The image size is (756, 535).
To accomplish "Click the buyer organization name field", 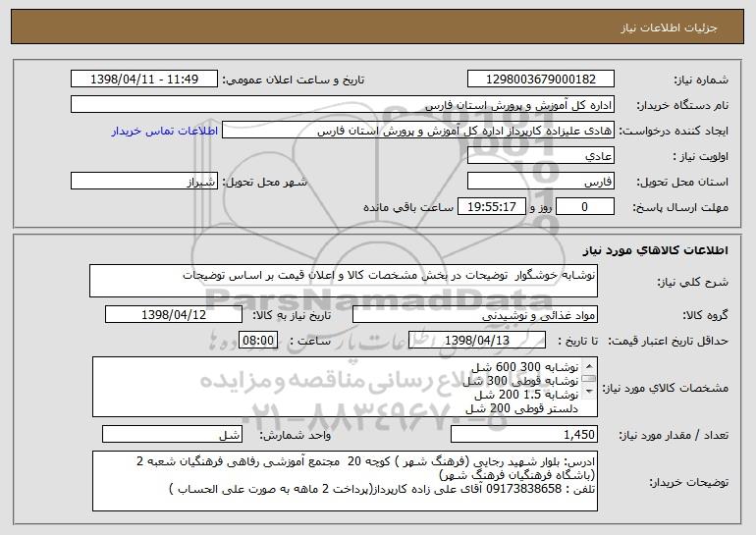I will (343, 105).
